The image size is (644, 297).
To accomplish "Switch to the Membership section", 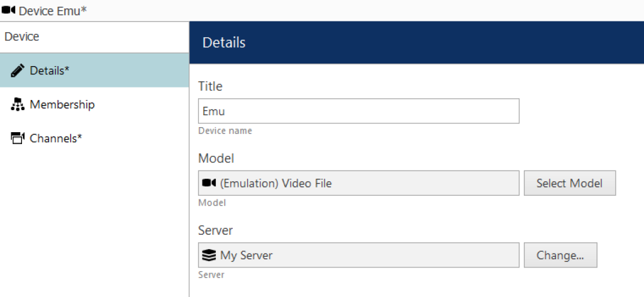I will [x=94, y=104].
